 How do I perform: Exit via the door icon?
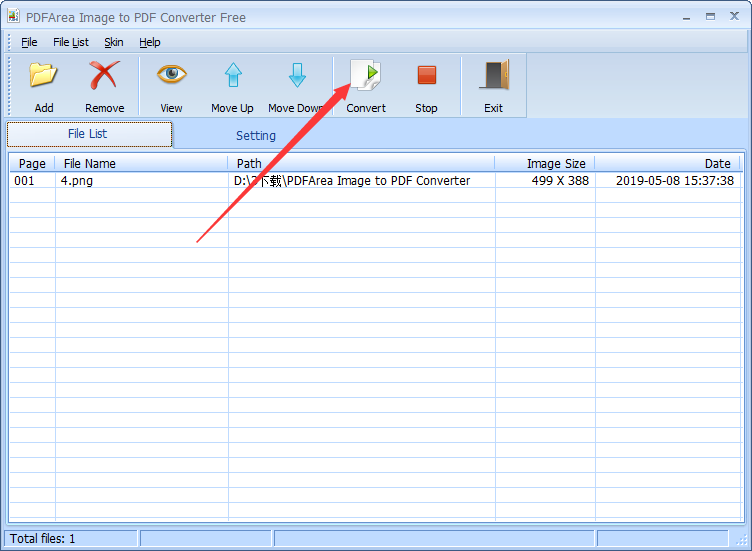[x=494, y=75]
